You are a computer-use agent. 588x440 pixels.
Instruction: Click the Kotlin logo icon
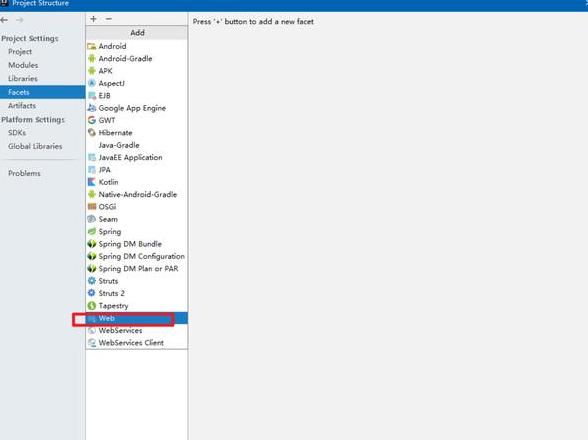(x=92, y=182)
